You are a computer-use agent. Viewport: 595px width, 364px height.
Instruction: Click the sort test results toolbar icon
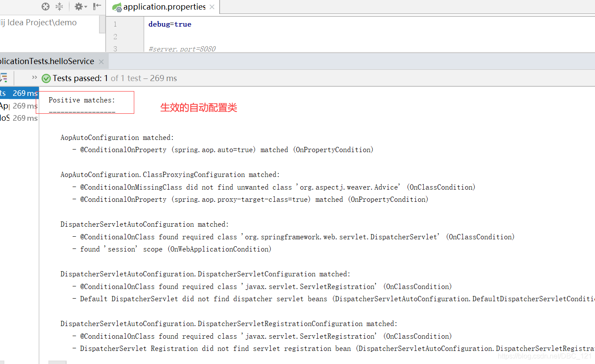[3, 78]
